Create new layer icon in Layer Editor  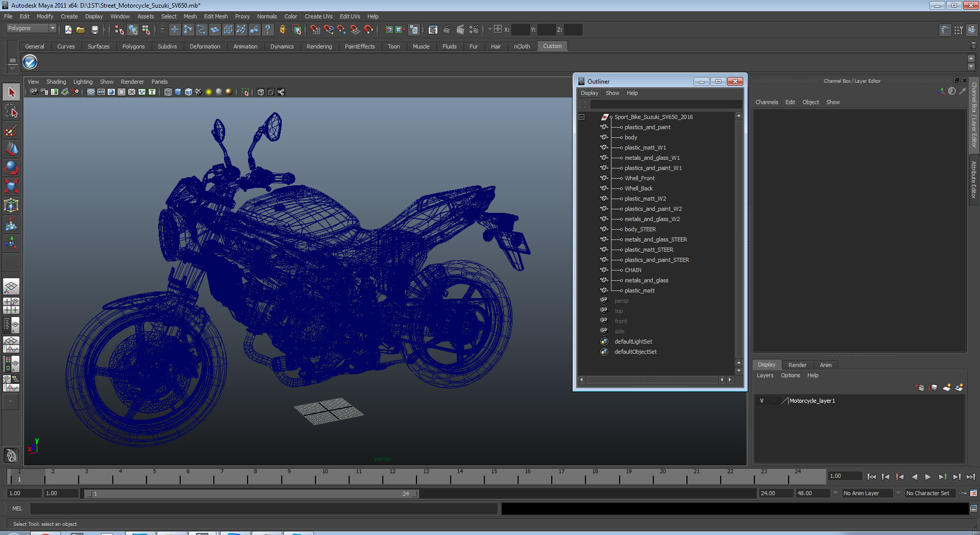point(946,387)
